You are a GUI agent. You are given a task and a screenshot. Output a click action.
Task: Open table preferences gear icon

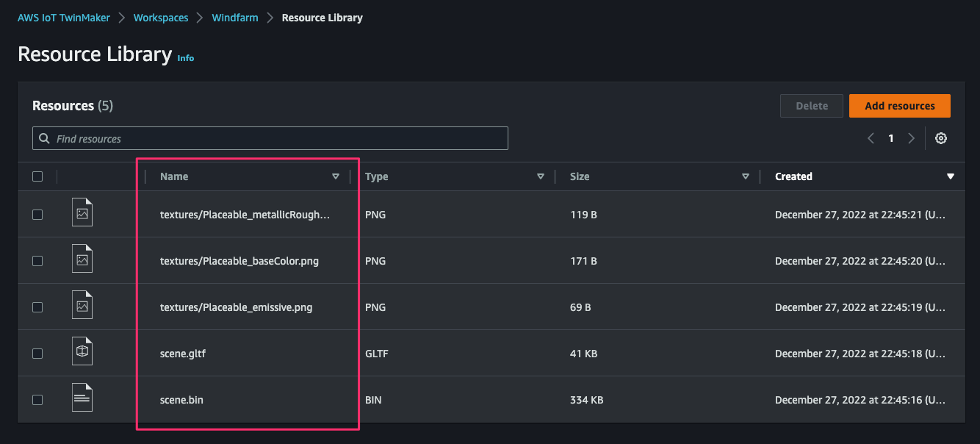click(941, 138)
